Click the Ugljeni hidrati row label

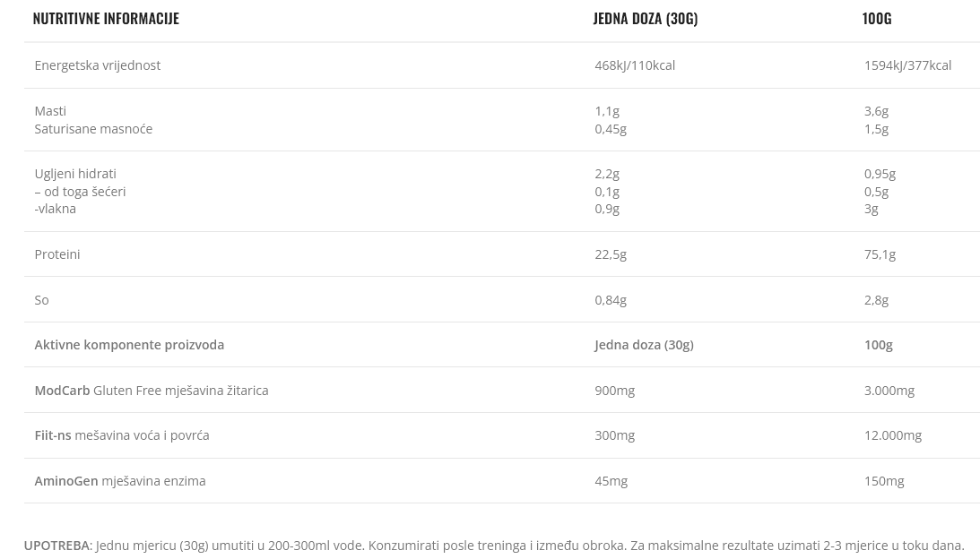[75, 173]
